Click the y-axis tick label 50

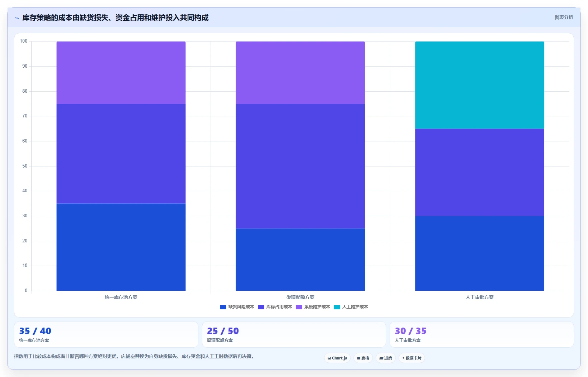coord(25,166)
